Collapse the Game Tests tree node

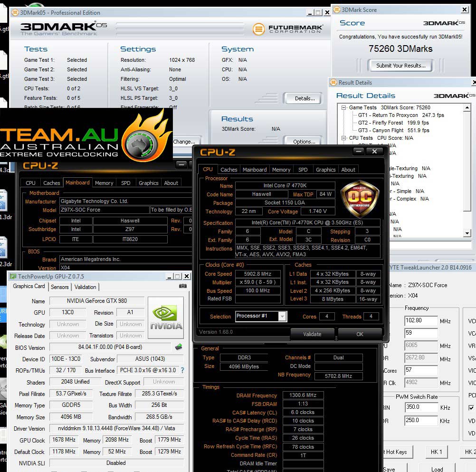pos(343,107)
